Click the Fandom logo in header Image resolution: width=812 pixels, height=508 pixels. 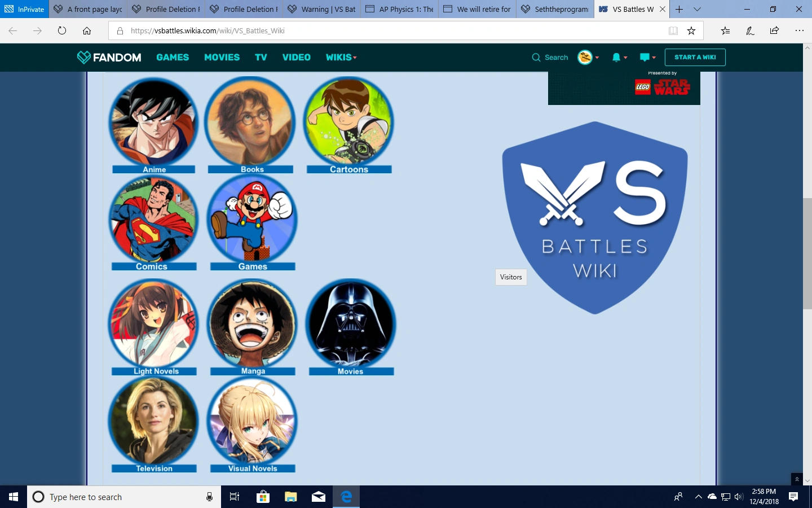pos(109,57)
